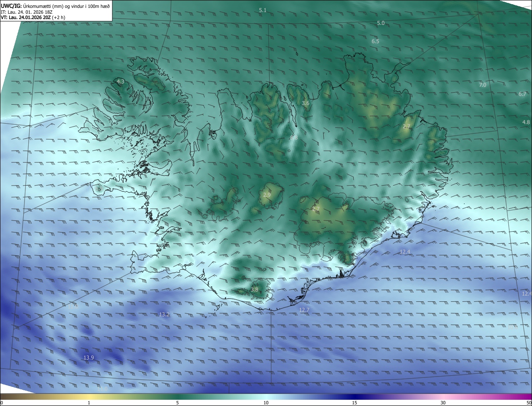Select the 'VT: Lau. 24.01.2026 20Z (+2 h)' line
Image resolution: width=532 pixels, height=406 pixels.
[x=33, y=17]
